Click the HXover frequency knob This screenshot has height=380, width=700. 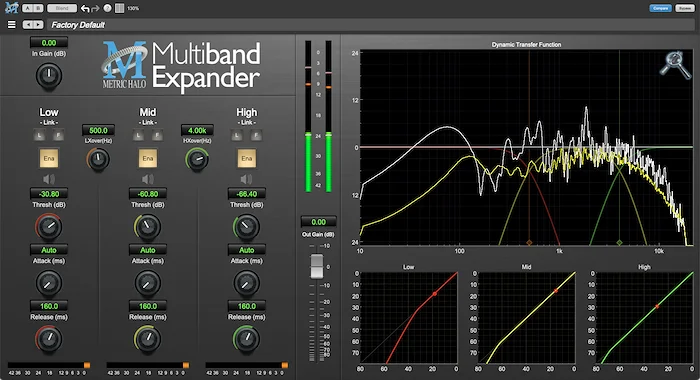197,159
